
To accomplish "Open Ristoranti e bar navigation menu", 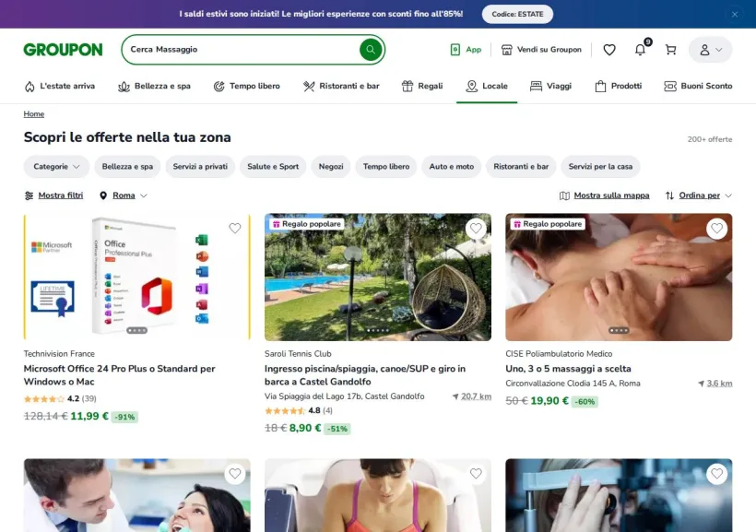I will [x=341, y=86].
